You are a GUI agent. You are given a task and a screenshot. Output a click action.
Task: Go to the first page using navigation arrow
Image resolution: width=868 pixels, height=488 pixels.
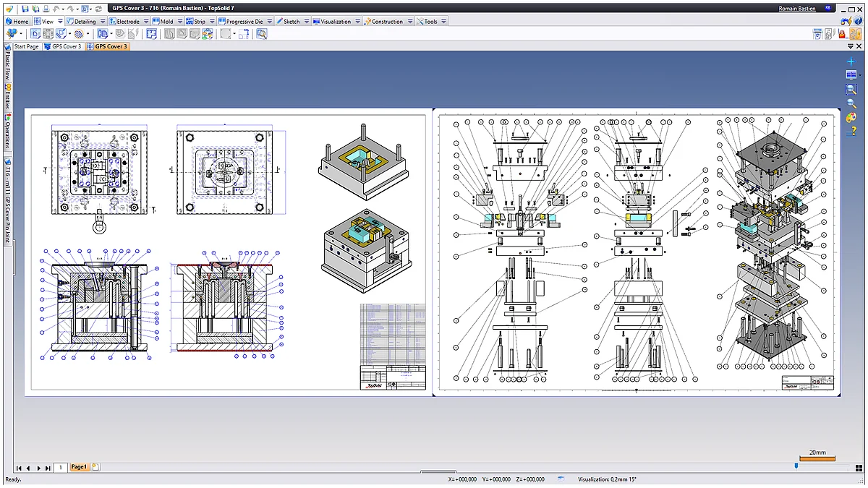(x=18, y=468)
